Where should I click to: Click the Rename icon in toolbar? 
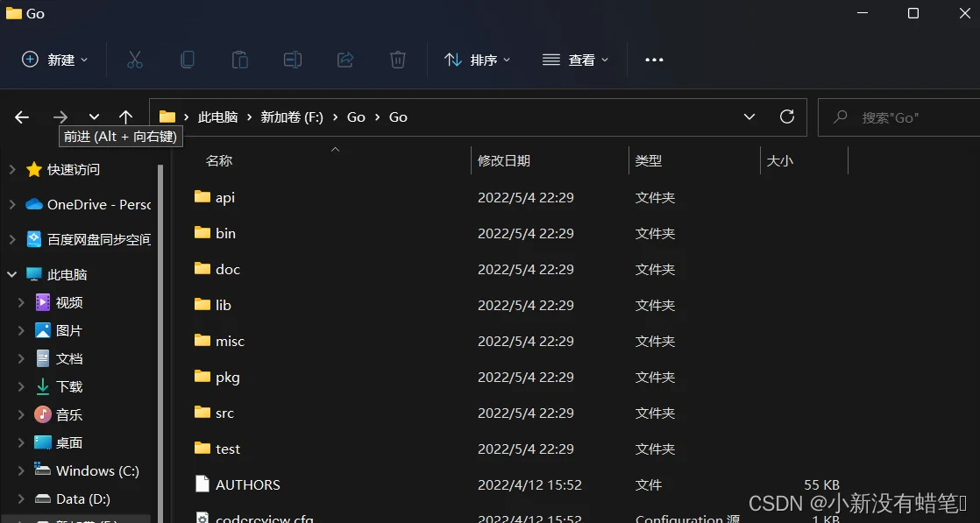(x=293, y=60)
